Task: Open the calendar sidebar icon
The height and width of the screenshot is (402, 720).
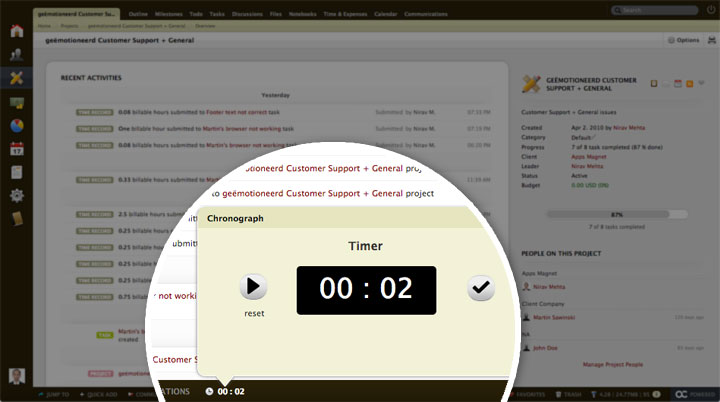Action: point(17,149)
